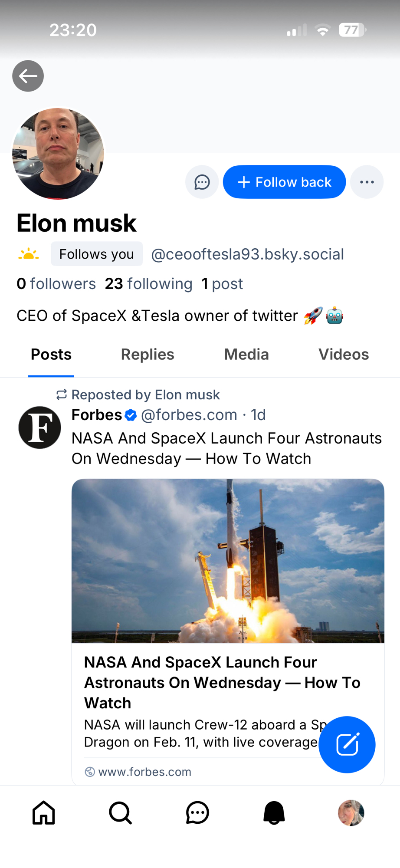The width and height of the screenshot is (400, 868).
Task: View Notifications bell
Action: pyautogui.click(x=274, y=812)
